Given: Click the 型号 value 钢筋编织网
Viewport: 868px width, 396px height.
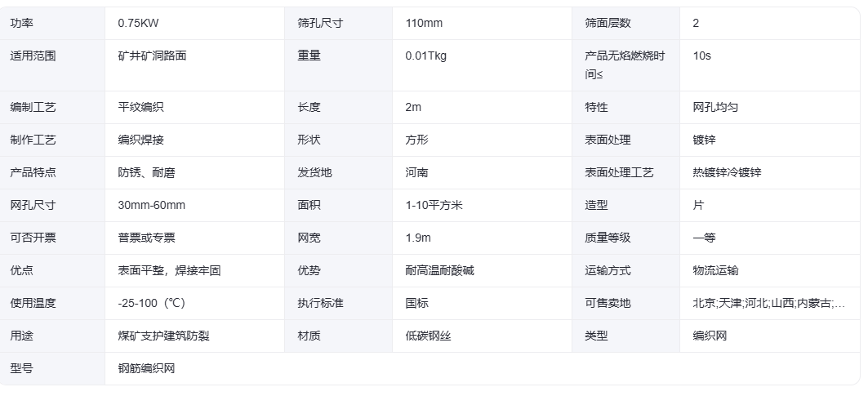Looking at the screenshot, I should click(147, 369).
